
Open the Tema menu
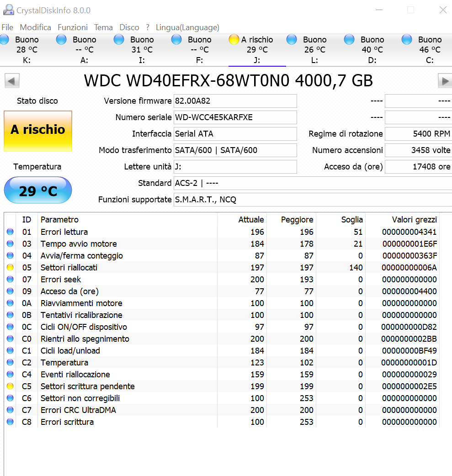103,27
